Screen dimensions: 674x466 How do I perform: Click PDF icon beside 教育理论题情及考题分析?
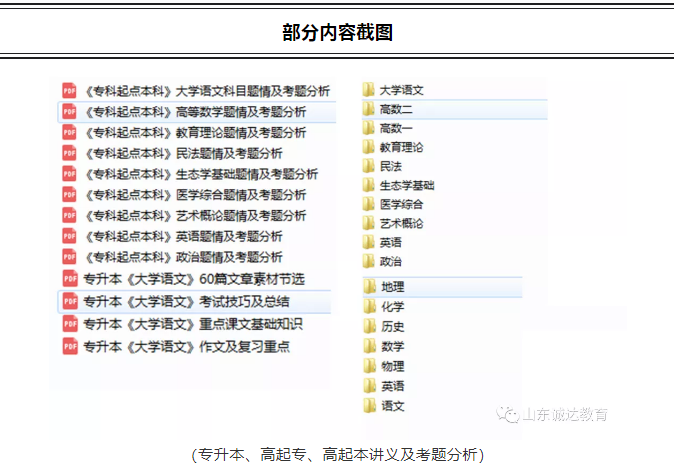point(69,132)
